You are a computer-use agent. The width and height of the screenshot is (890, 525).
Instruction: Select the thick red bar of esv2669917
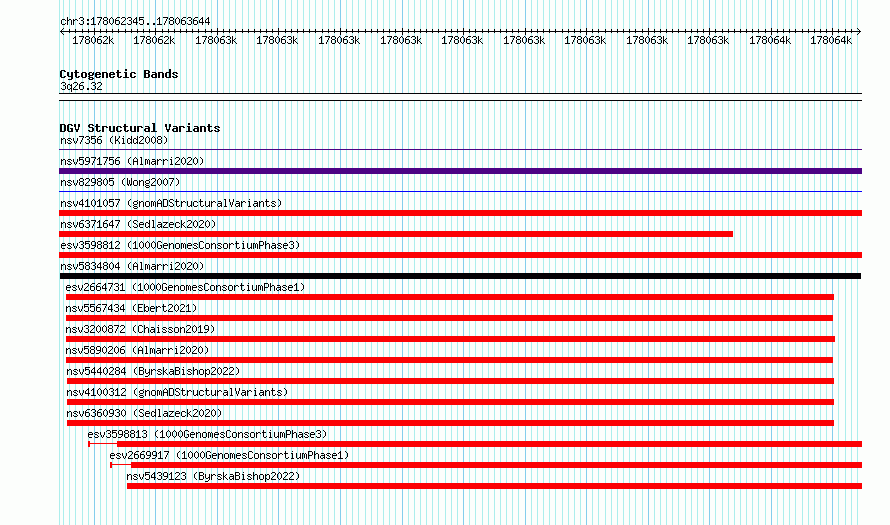tap(497, 465)
